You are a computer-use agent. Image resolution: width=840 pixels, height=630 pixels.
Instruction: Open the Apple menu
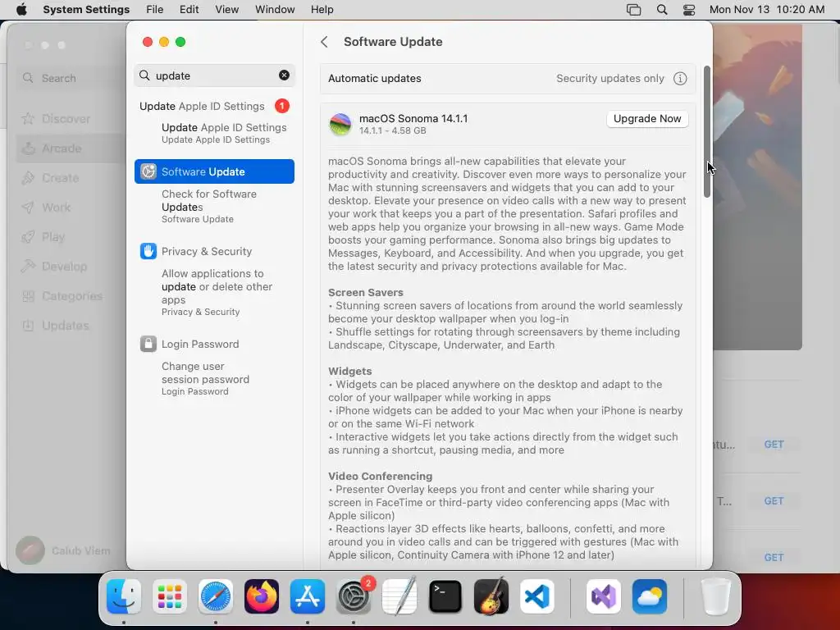pyautogui.click(x=21, y=10)
